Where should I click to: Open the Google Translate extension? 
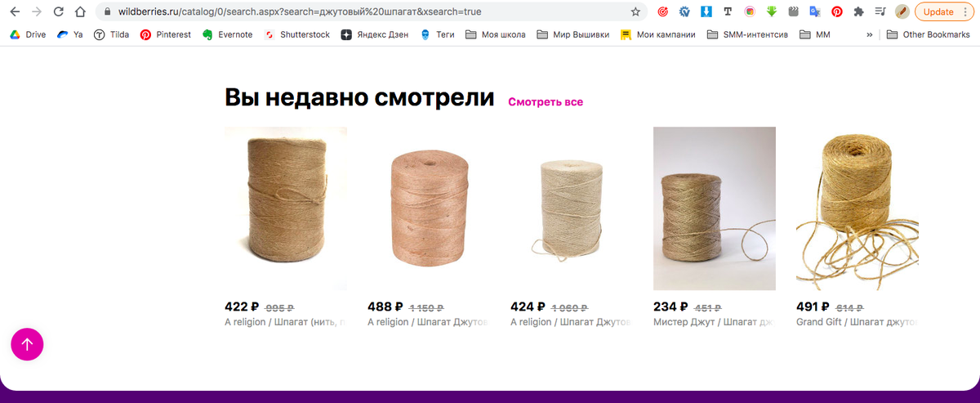[x=814, y=12]
